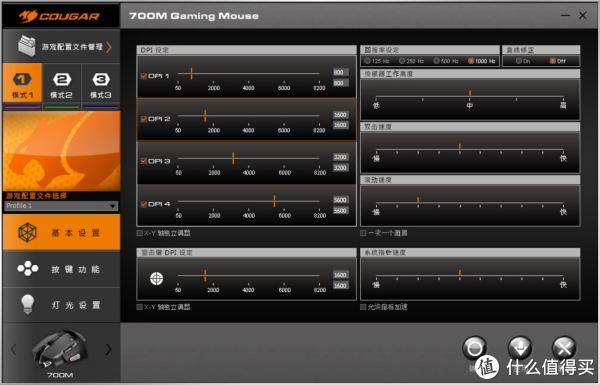Click the 700M Gaming Mouse title

pos(194,16)
